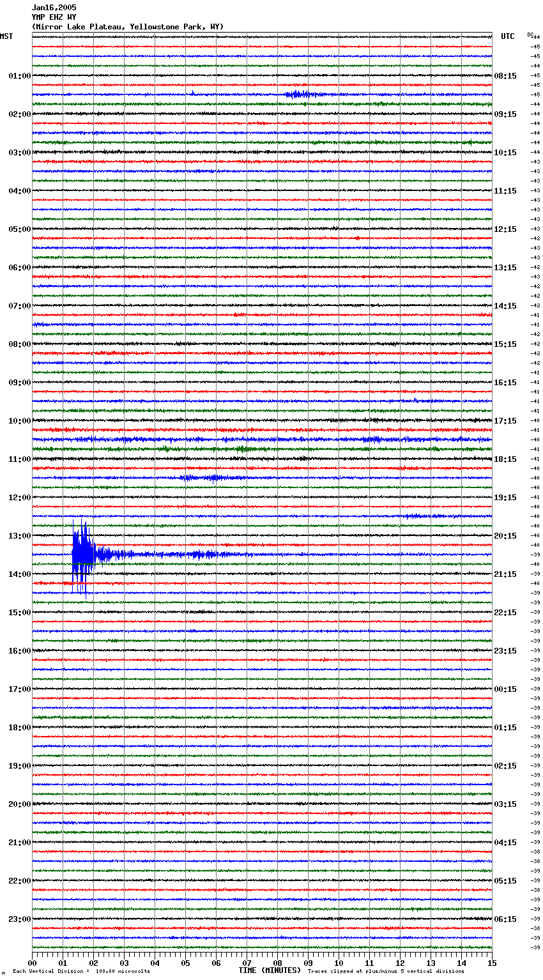Click the 04:00 MST time label
The height and width of the screenshot is (980, 543).
[x=20, y=191]
